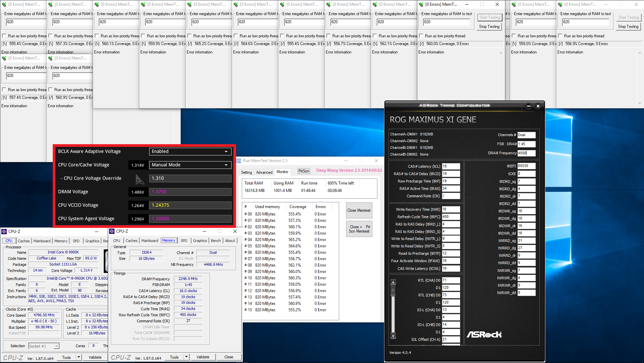Click scroll-down arrow in 556.9% MemTest error box
Image resolution: width=644 pixels, height=363 pixels.
tap(639, 103)
